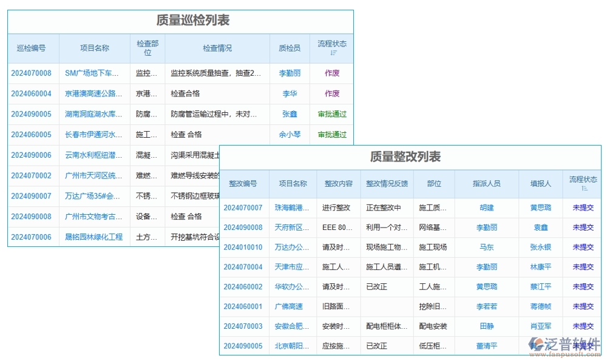Image resolution: width=607 pixels, height=364 pixels.
Task: Click 填报人 蔡江平 link
Action: click(x=540, y=287)
